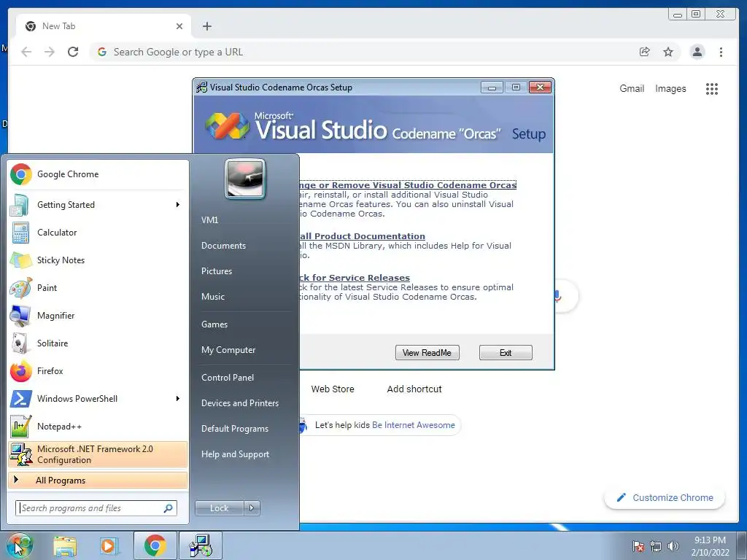Viewport: 747px width, 560px height.
Task: Click the search magnifier icon in Start menu
Action: (x=169, y=508)
